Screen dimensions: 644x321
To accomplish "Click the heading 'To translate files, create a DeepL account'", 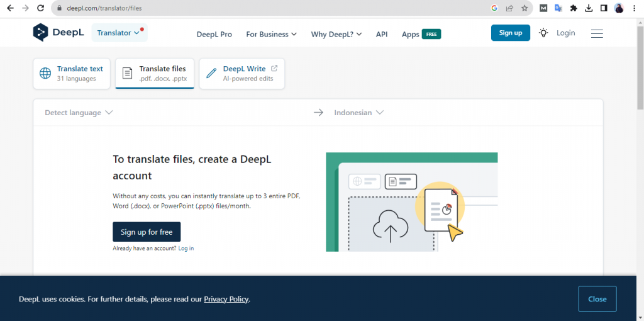I will pyautogui.click(x=192, y=167).
